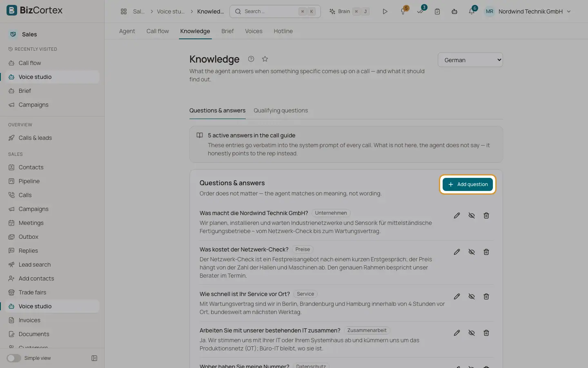Hide the 'Was kostet der Netzwerk-Check?' answer
Image resolution: width=588 pixels, height=368 pixels.
tap(472, 252)
